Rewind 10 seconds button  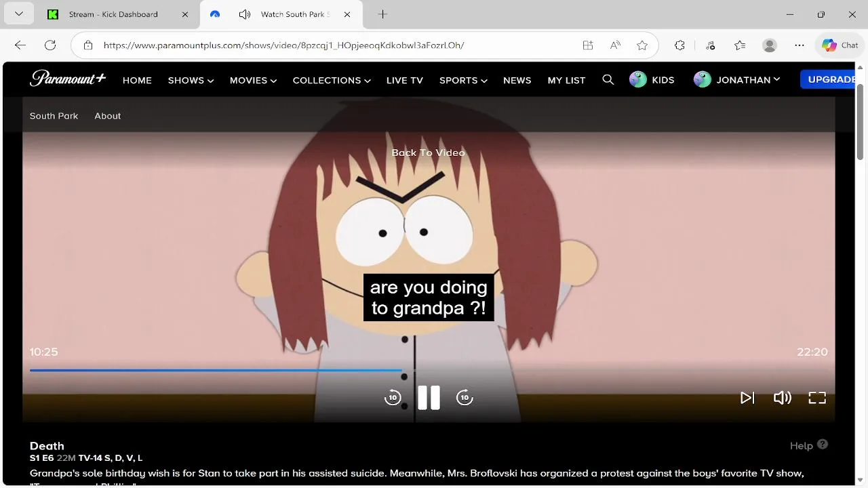click(x=393, y=398)
